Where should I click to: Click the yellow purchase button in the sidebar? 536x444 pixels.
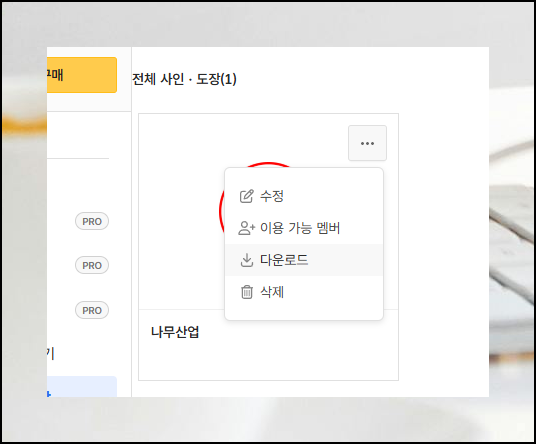tap(82, 75)
